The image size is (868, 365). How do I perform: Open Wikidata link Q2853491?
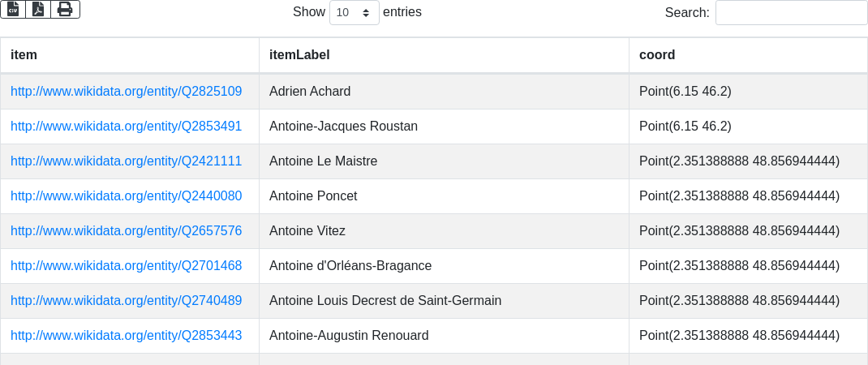point(126,127)
